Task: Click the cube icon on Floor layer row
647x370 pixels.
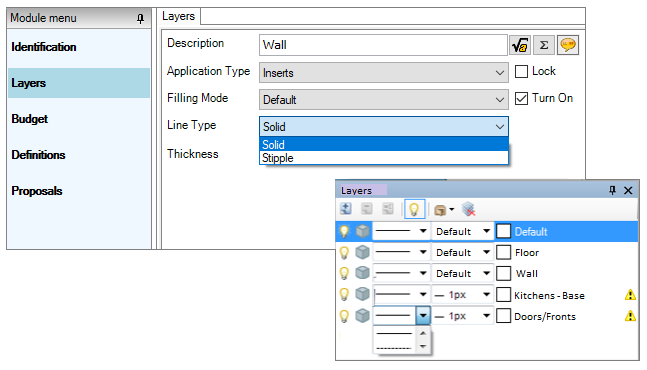Action: click(x=362, y=252)
